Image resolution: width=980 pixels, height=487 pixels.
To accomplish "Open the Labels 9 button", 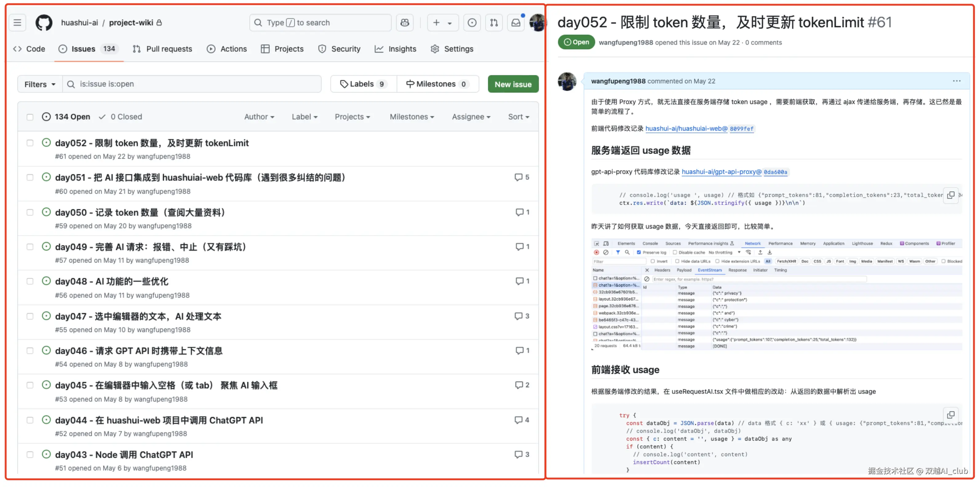I will 363,85.
